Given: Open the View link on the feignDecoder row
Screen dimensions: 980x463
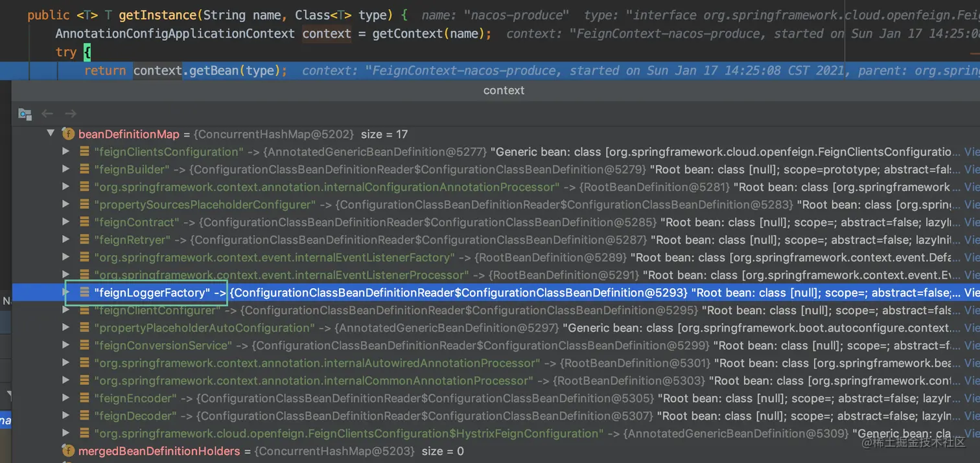Looking at the screenshot, I should [x=972, y=416].
